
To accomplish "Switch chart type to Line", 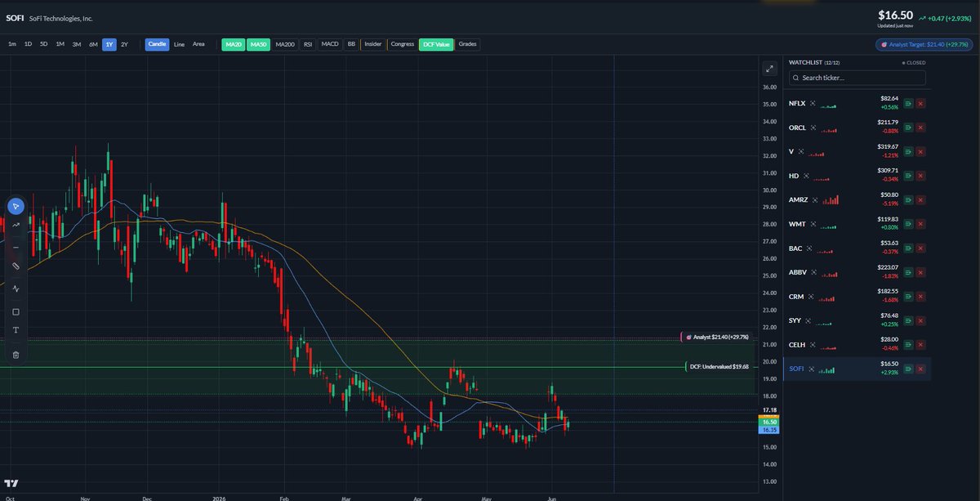I will [179, 44].
